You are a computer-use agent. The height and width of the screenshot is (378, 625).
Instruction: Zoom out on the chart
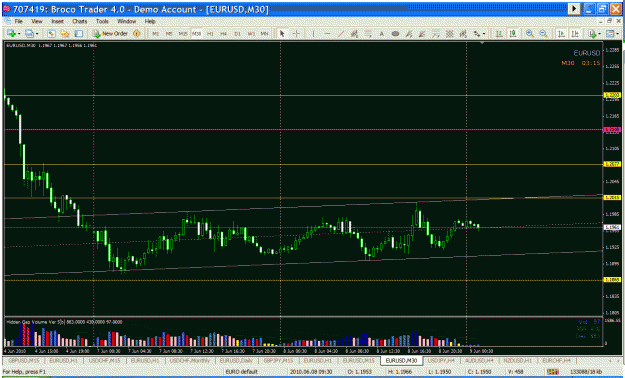543,34
